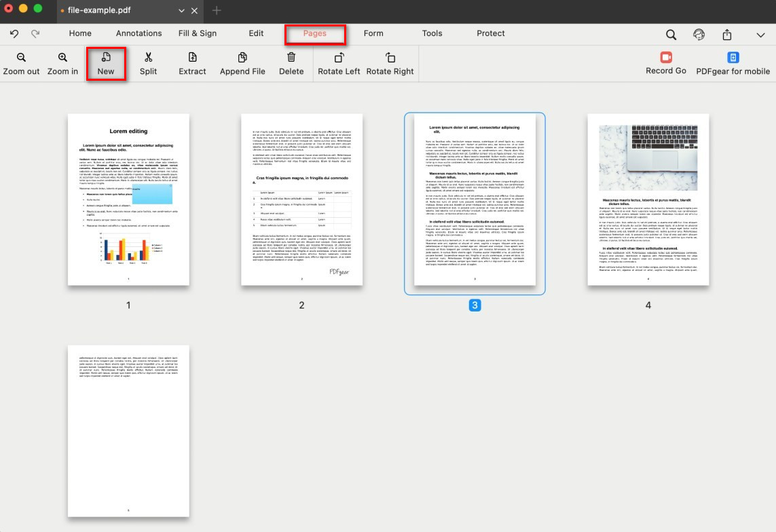
Task: Open Append File tool
Action: [x=242, y=58]
